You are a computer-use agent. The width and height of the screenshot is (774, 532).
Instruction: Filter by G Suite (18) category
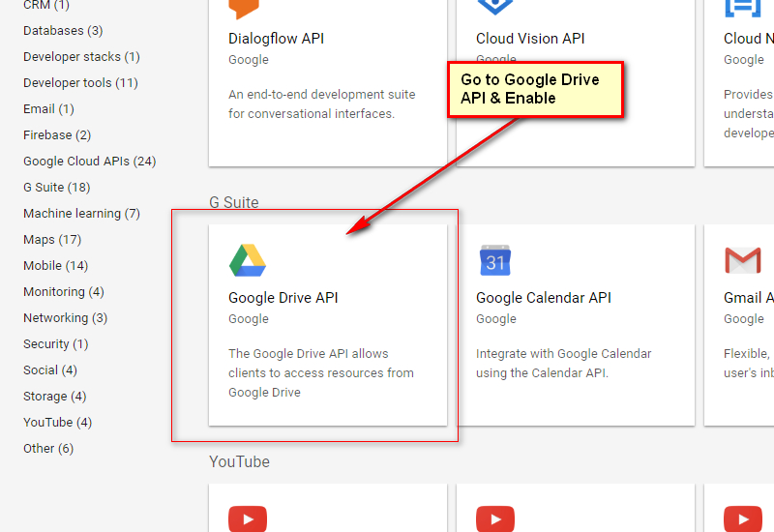click(57, 188)
